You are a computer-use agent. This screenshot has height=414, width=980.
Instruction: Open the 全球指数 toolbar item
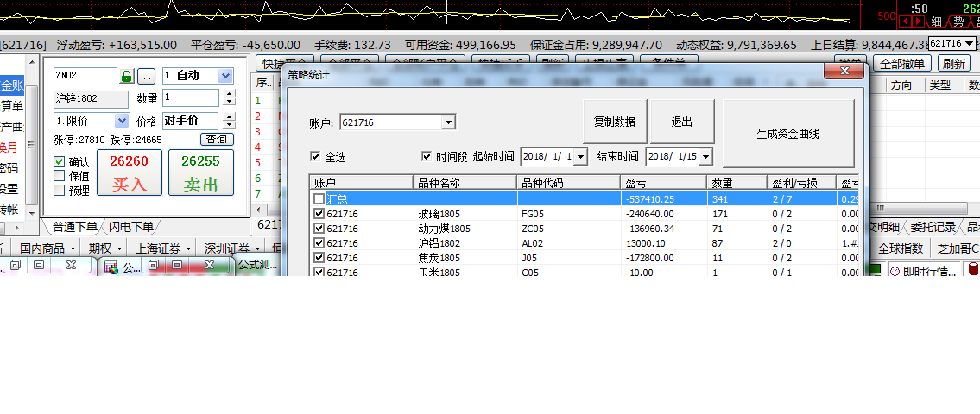tap(901, 248)
